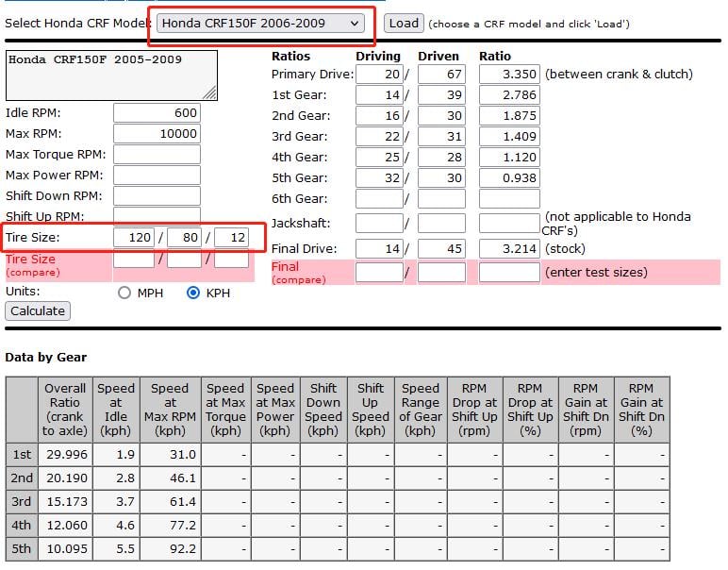Screen dimensions: 728x570
Task: Click the Max Torque RPM input field
Action: [x=157, y=154]
